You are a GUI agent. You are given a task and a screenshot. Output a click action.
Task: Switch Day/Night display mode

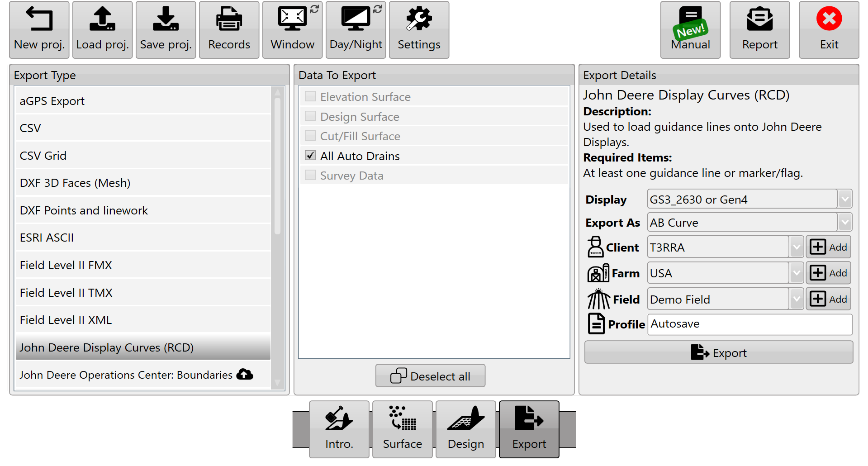(356, 30)
